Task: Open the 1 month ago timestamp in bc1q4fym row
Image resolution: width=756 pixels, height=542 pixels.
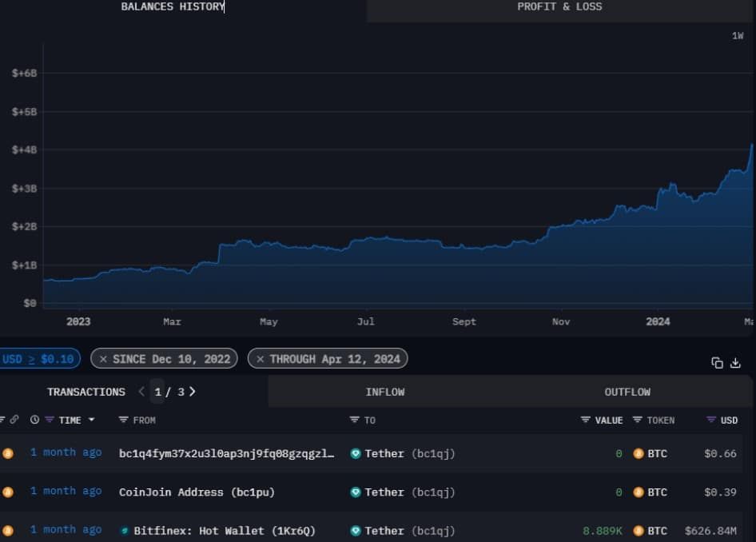Action: [x=66, y=452]
